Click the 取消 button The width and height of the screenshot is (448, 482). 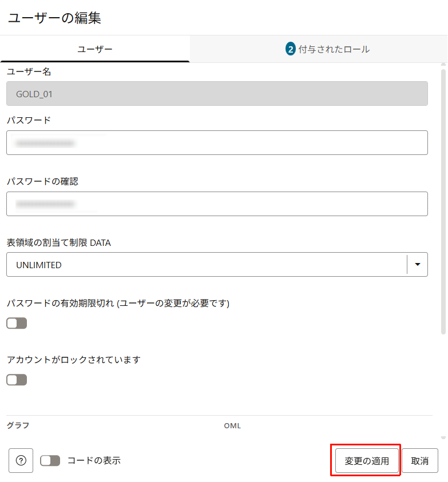[x=420, y=460]
